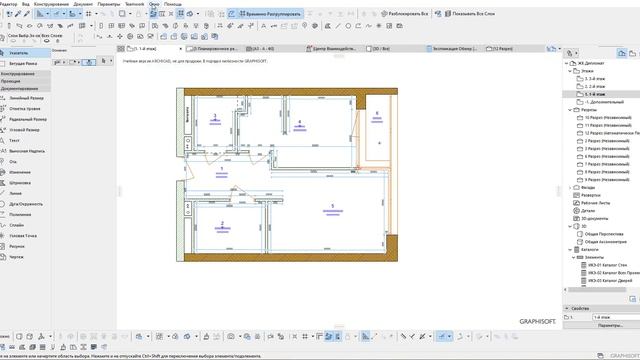Image resolution: width=640 pixels, height=360 pixels.
Task: Choose the Полилиния tool
Action: pos(24,215)
